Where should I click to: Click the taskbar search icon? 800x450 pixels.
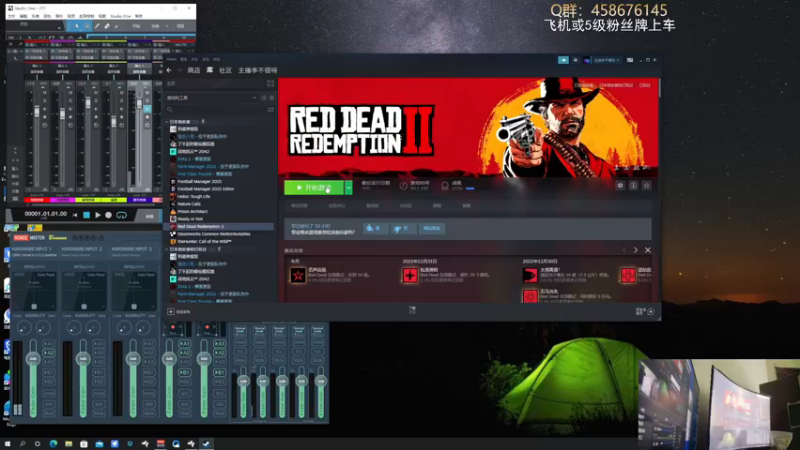[x=22, y=444]
